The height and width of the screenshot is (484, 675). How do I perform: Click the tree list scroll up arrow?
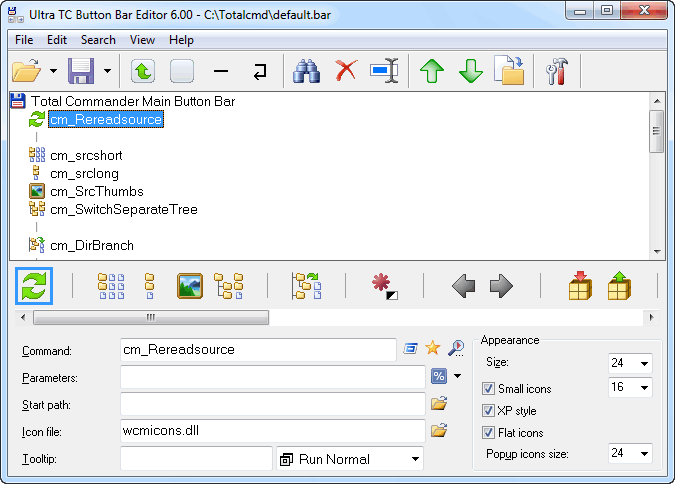(657, 101)
